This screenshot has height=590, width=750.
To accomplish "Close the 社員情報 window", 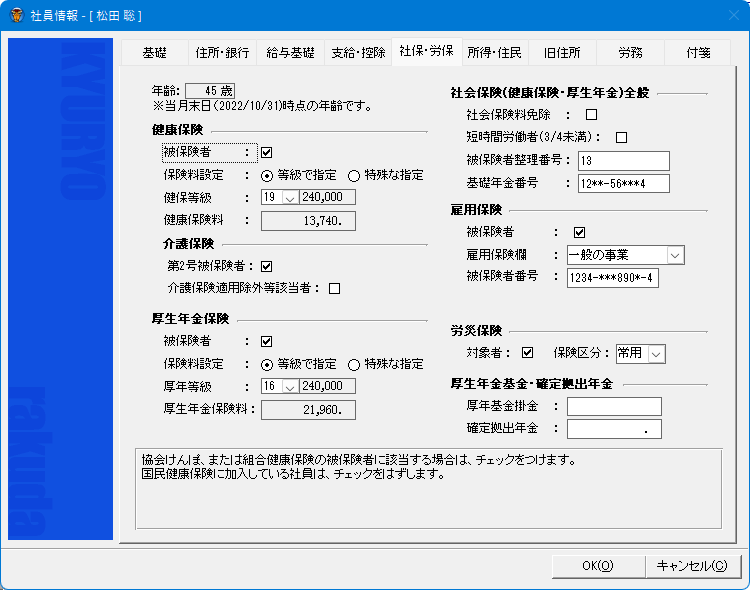I will (734, 15).
